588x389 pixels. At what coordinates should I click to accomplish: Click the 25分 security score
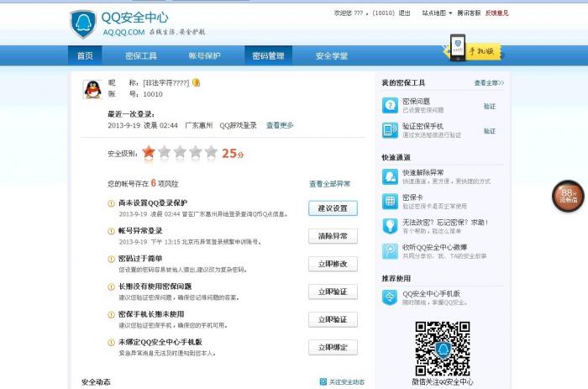[233, 153]
